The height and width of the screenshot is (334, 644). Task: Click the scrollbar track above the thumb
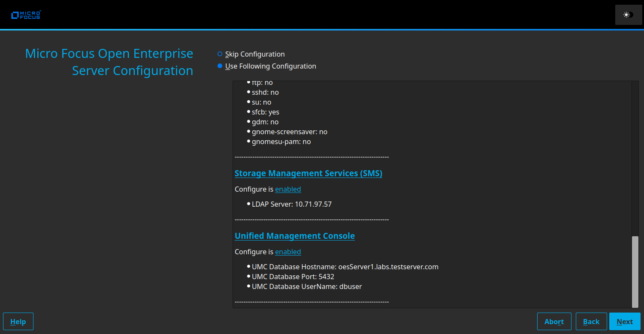coord(635,159)
